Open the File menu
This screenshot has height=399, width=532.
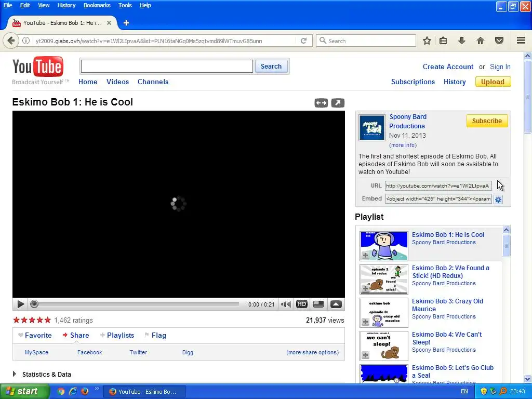(x=7, y=5)
